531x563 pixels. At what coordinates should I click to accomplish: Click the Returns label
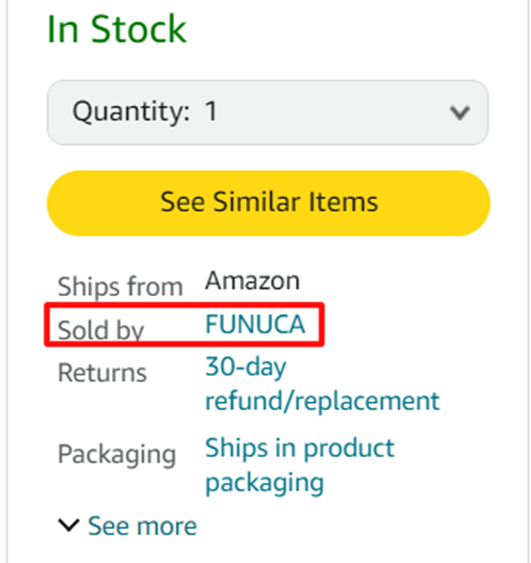pos(102,373)
